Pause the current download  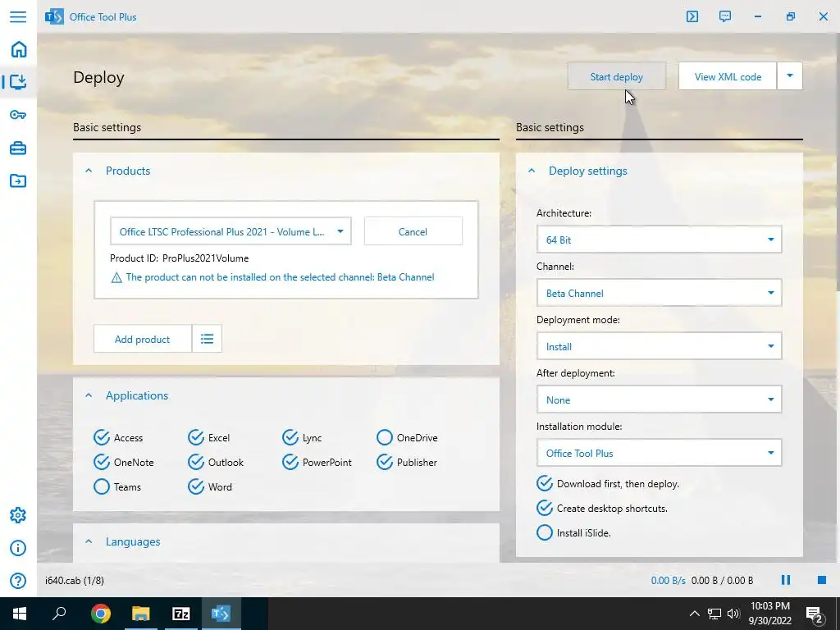point(785,580)
